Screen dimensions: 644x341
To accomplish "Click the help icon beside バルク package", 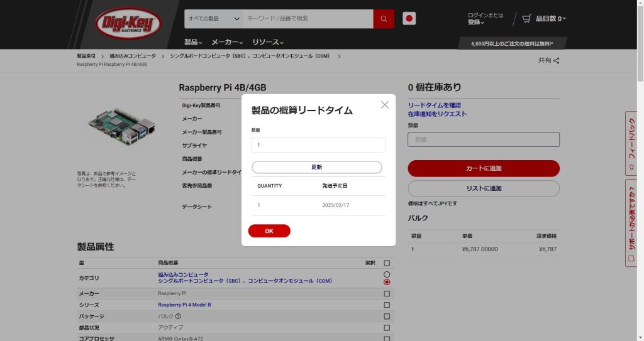I will point(178,317).
